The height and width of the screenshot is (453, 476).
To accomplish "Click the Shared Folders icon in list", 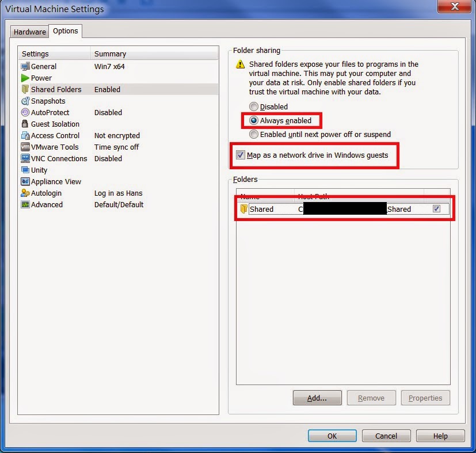I will coord(25,90).
